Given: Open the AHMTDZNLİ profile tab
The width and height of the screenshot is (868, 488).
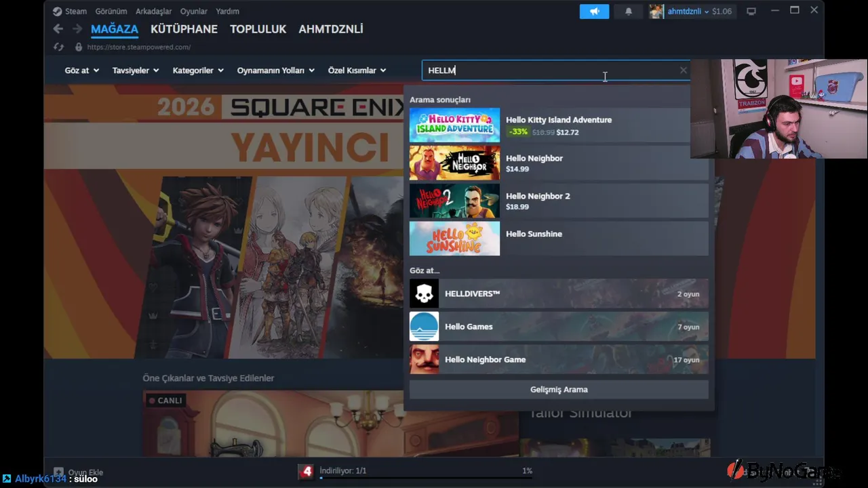Looking at the screenshot, I should pos(331,29).
